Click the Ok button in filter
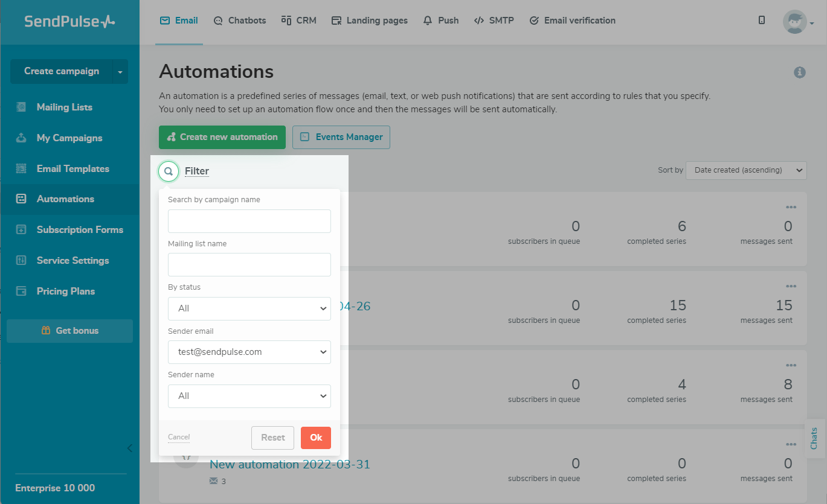Image resolution: width=827 pixels, height=504 pixels. pos(316,438)
